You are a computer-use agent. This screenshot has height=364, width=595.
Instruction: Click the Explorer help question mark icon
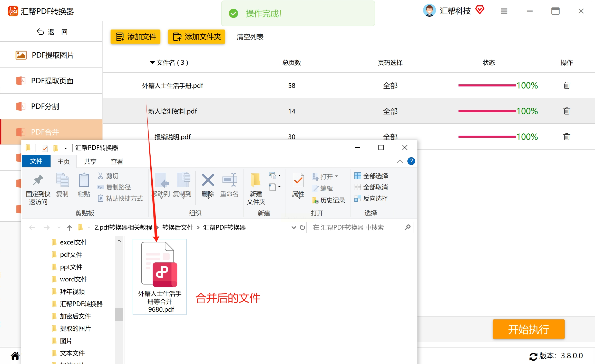pos(411,161)
